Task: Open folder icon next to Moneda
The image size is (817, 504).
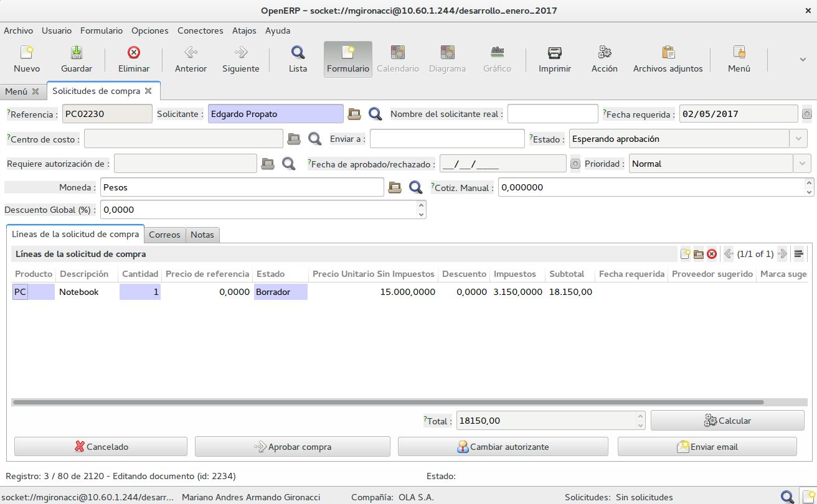Action: pyautogui.click(x=395, y=187)
